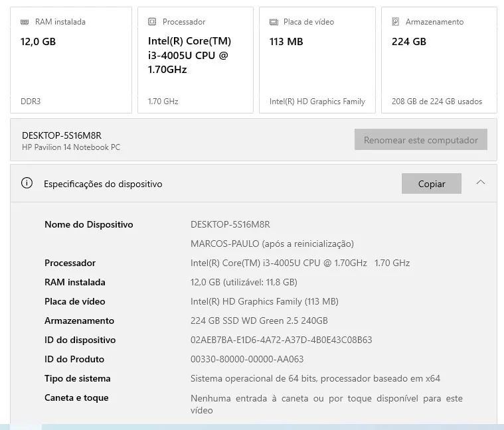Select Intel(R) HD Graphics Family (113 MB) value
504x430 pixels.
pyautogui.click(x=264, y=301)
